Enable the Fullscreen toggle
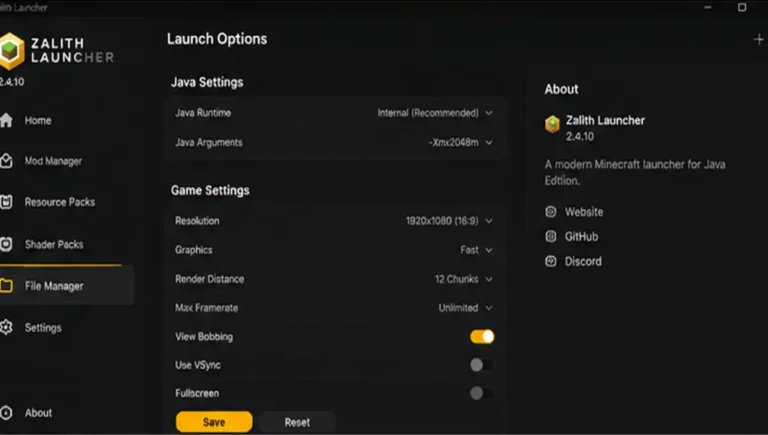 click(482, 393)
